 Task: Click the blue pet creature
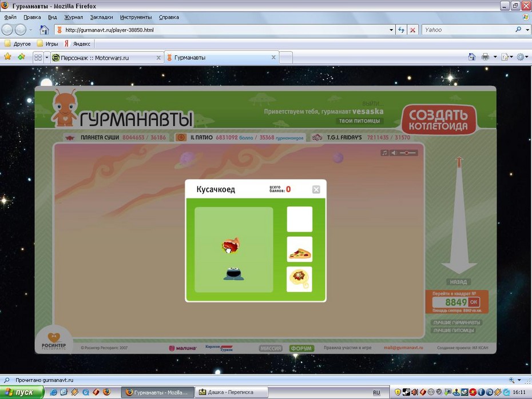[x=233, y=274]
